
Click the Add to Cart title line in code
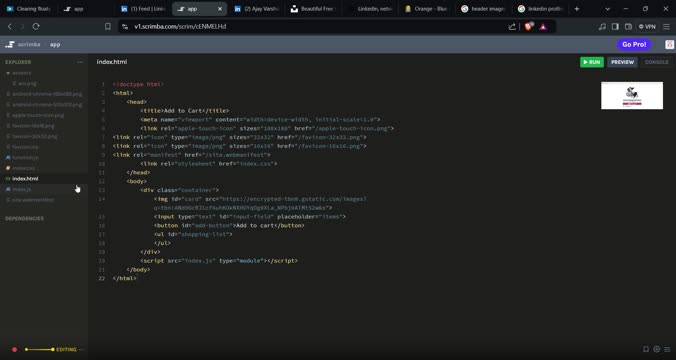185,111
